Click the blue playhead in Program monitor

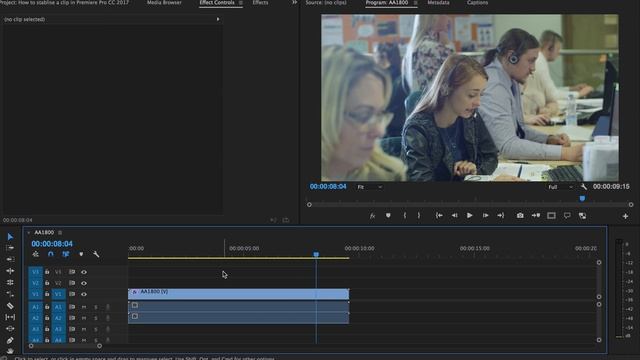pyautogui.click(x=582, y=198)
